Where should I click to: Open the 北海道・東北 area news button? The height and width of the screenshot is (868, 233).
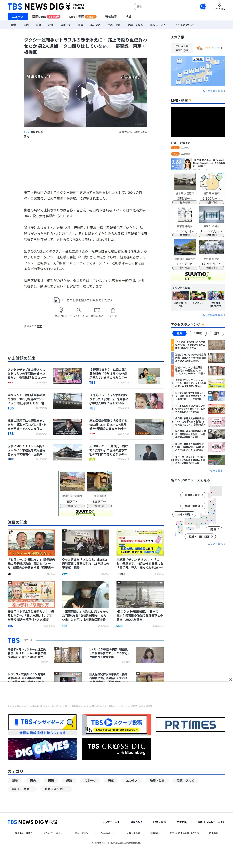pyautogui.click(x=193, y=495)
